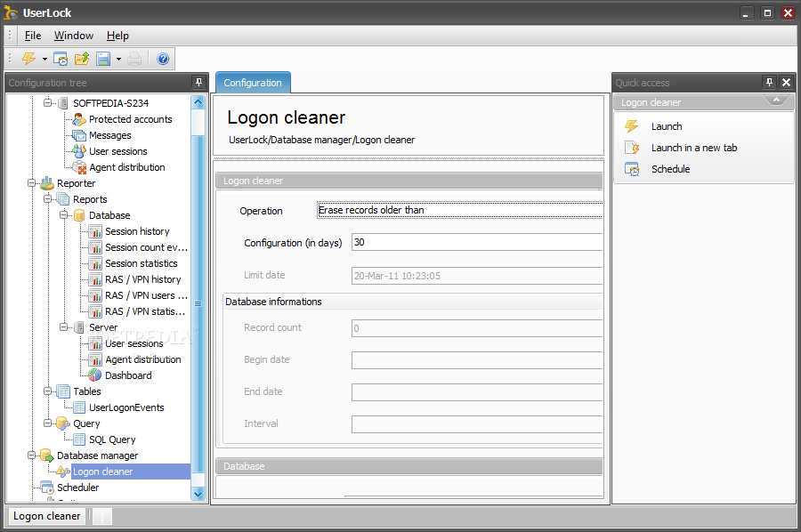Open the File menu
Viewport: 801px width, 532px height.
33,36
